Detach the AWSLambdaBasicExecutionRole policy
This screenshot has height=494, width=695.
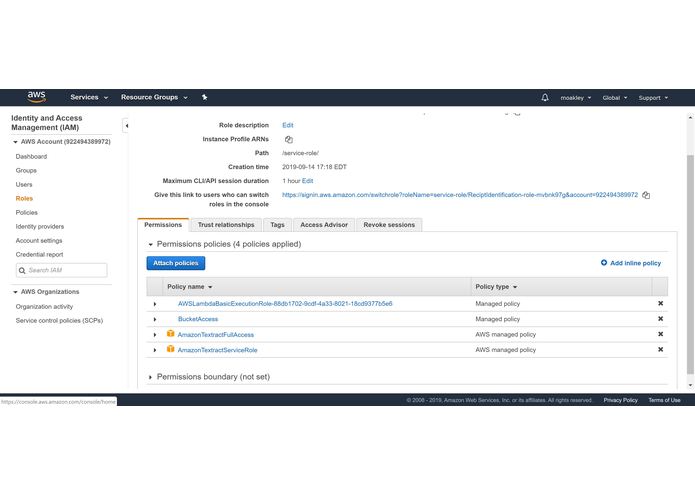point(660,303)
